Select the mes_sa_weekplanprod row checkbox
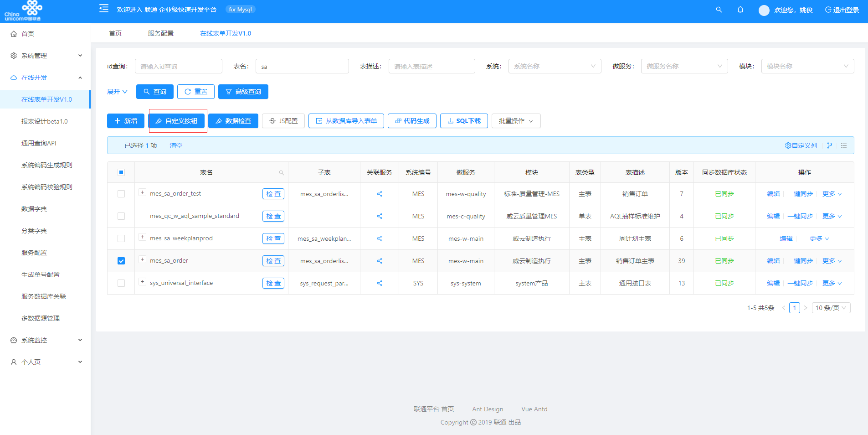Image resolution: width=868 pixels, height=435 pixels. 121,238
